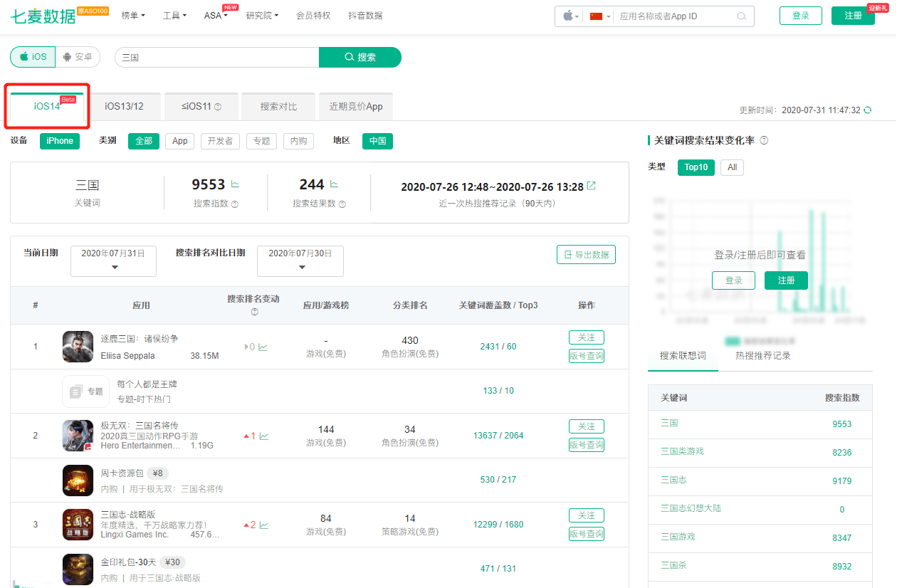Switch to the 热搜推荐记录 tab
This screenshot has height=588, width=897.
click(762, 355)
